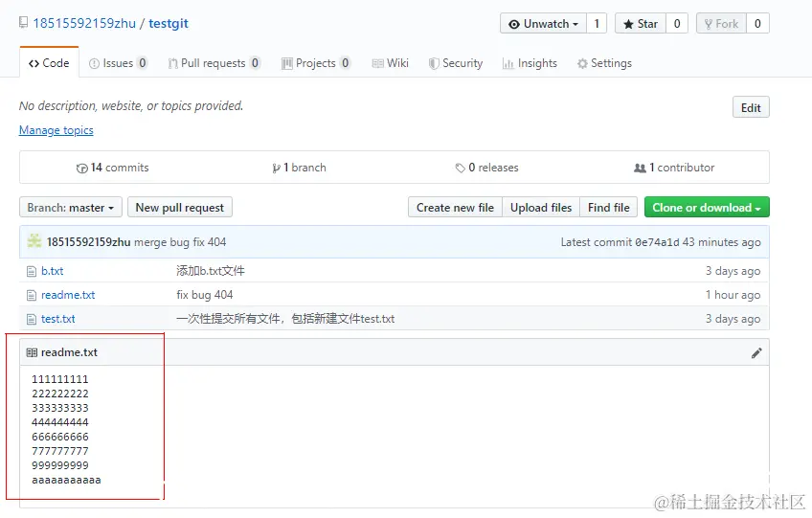Expand the Branch: master dropdown
The width and height of the screenshot is (812, 518).
[x=71, y=207]
